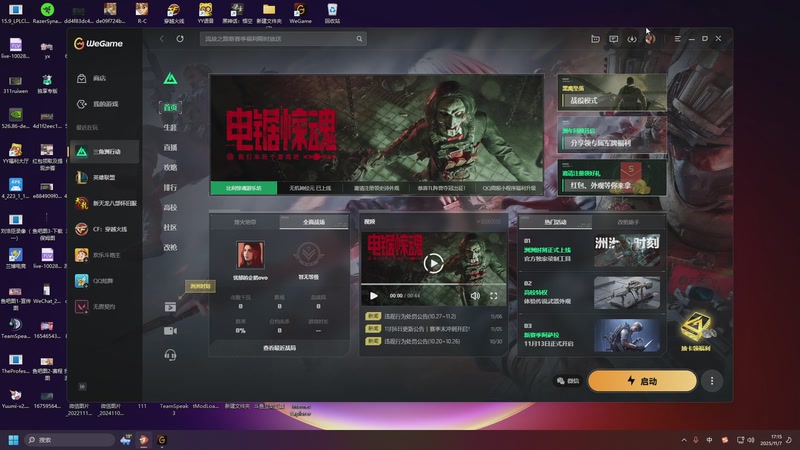Screen dimensions: 800x450
Task: Open the video playback icon in game nav
Action: (x=170, y=307)
